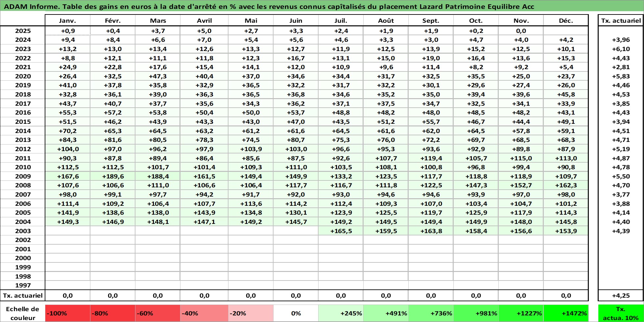Viewport: 644px width, 322px height.
Task: Select the +16,7 cell in Juin 2022
Action: tap(296, 58)
